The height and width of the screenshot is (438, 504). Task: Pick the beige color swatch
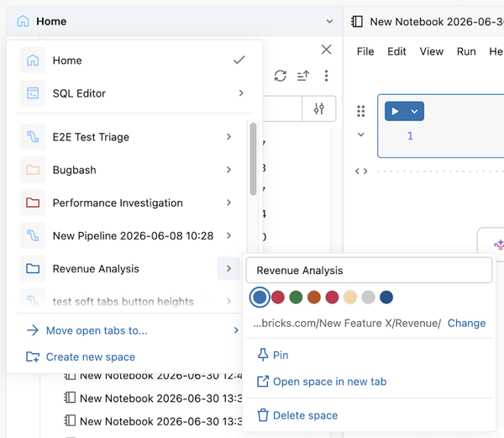(x=350, y=297)
